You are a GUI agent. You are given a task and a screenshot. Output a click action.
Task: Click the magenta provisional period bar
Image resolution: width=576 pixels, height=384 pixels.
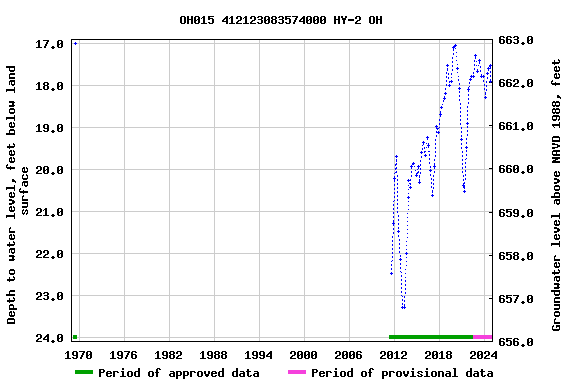[483, 337]
